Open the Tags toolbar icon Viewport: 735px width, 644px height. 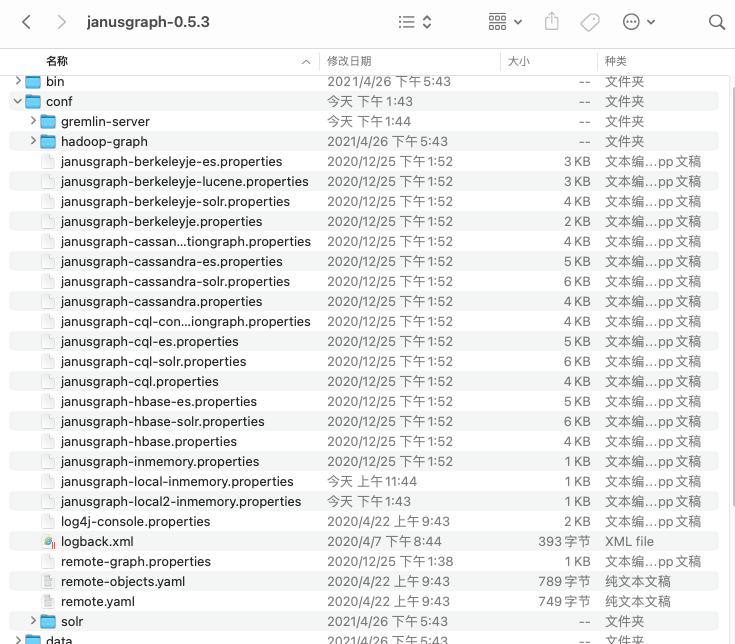[590, 22]
